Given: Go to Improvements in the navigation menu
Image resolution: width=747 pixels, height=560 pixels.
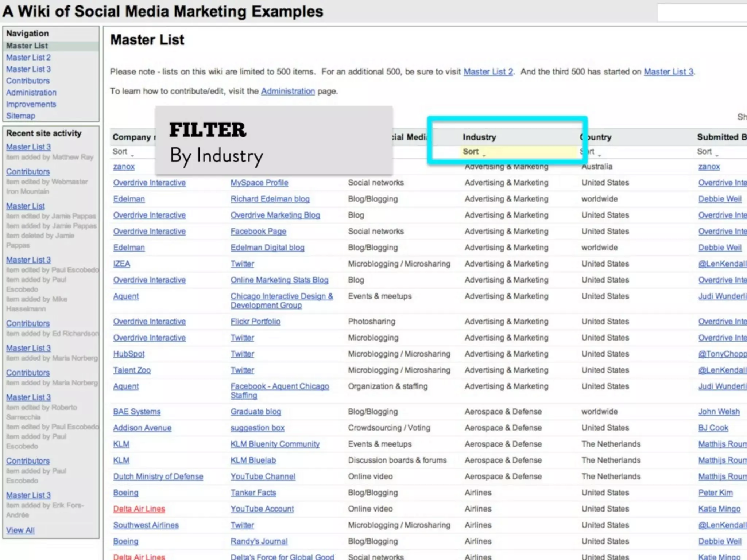Looking at the screenshot, I should 31,104.
